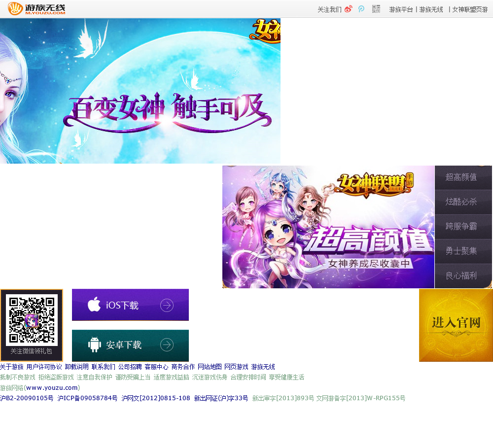Open the Tencent Weibo icon

tap(361, 9)
